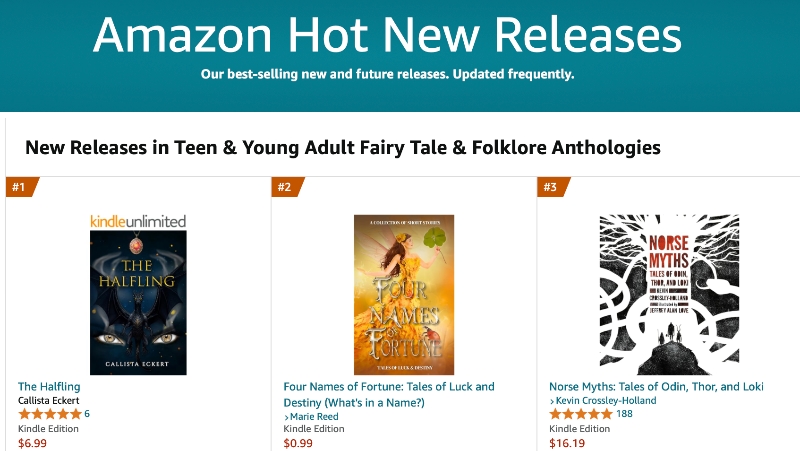Click the $0.99 price
The width and height of the screenshot is (800, 451).
(x=298, y=443)
